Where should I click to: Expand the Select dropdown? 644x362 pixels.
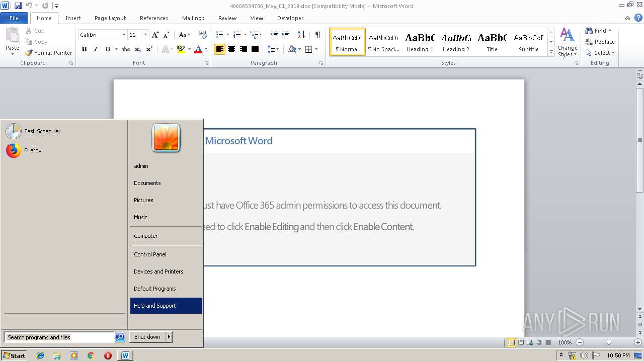click(613, 53)
